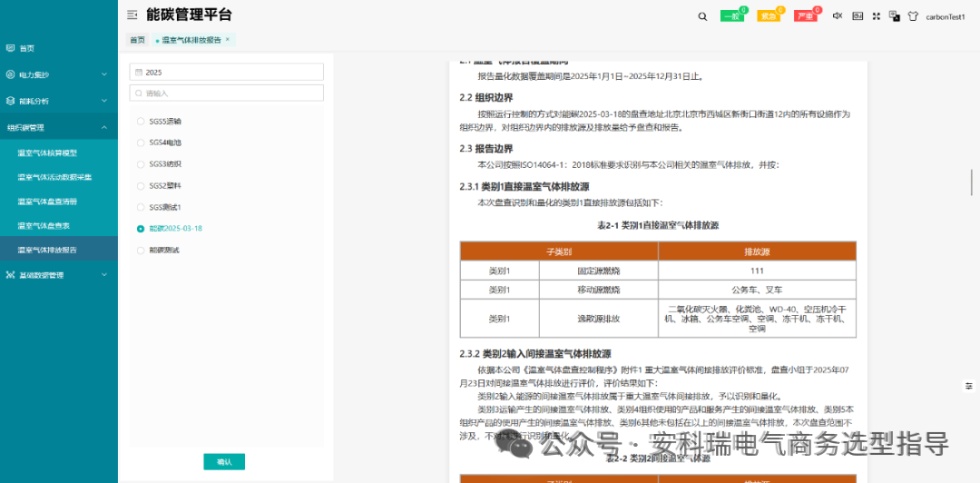Collapse the sidebar with the hamburger icon
Image resolution: width=980 pixels, height=483 pixels.
point(132,15)
